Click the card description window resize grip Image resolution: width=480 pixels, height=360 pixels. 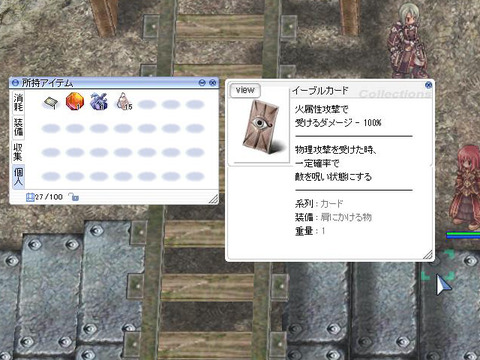pos(428,255)
